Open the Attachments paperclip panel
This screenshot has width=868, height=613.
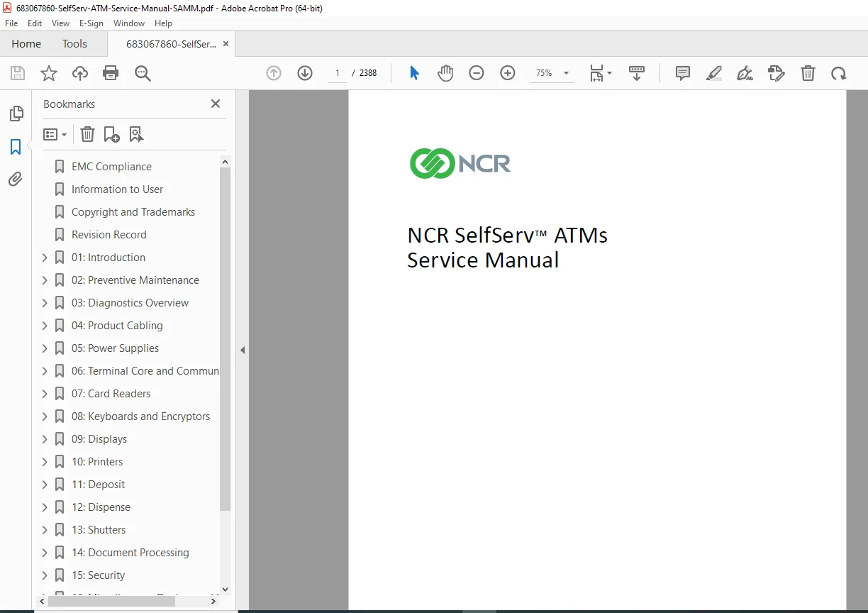click(x=16, y=179)
